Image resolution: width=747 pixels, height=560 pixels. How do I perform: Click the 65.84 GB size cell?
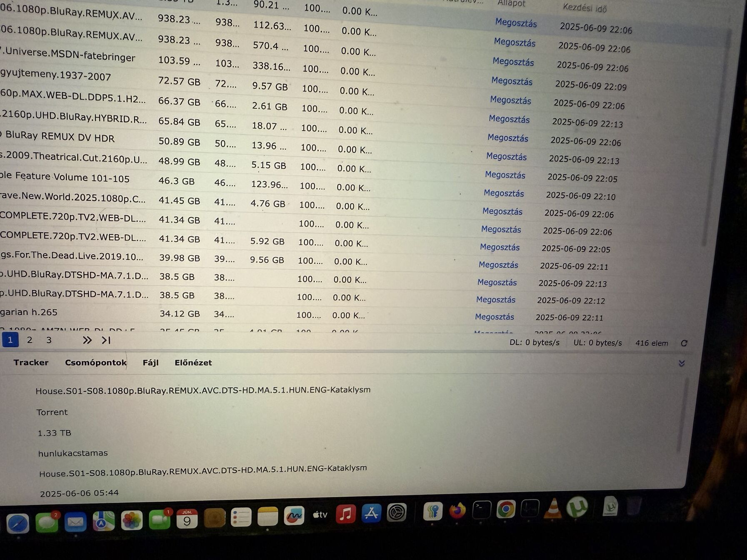pyautogui.click(x=179, y=122)
